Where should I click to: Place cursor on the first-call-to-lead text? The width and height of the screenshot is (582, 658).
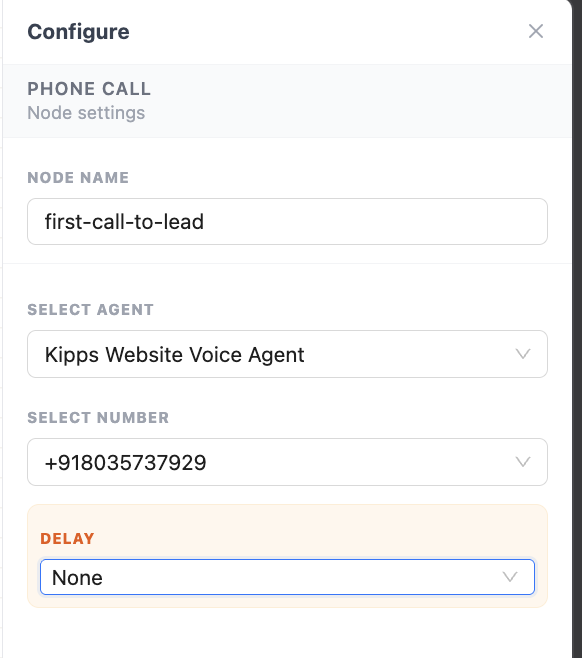(x=124, y=222)
